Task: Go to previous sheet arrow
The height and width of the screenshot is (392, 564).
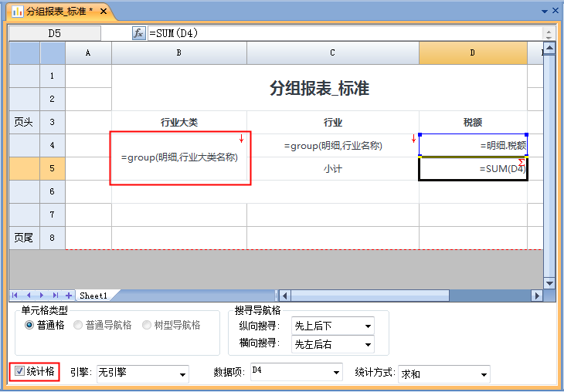Action: pos(29,296)
